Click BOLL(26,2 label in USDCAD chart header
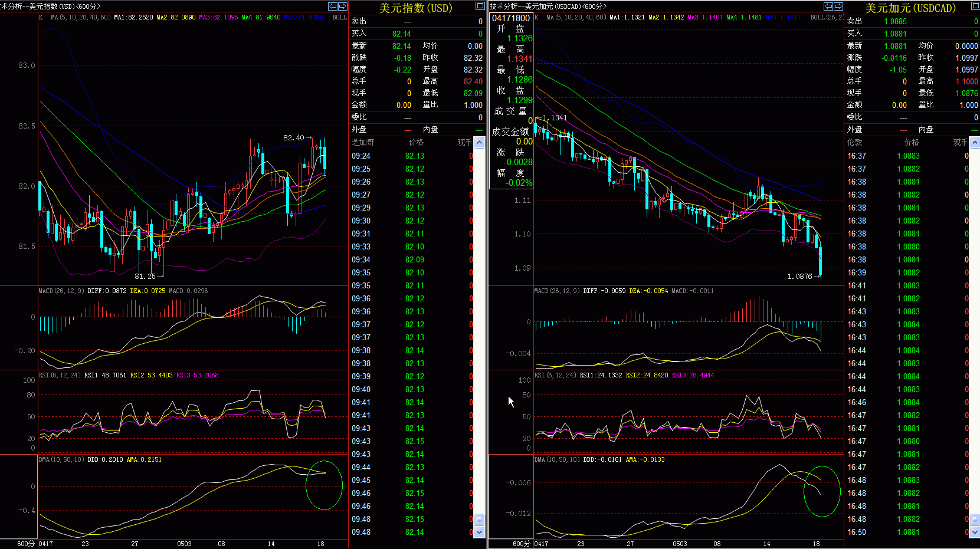This screenshot has height=549, width=980. (x=826, y=17)
